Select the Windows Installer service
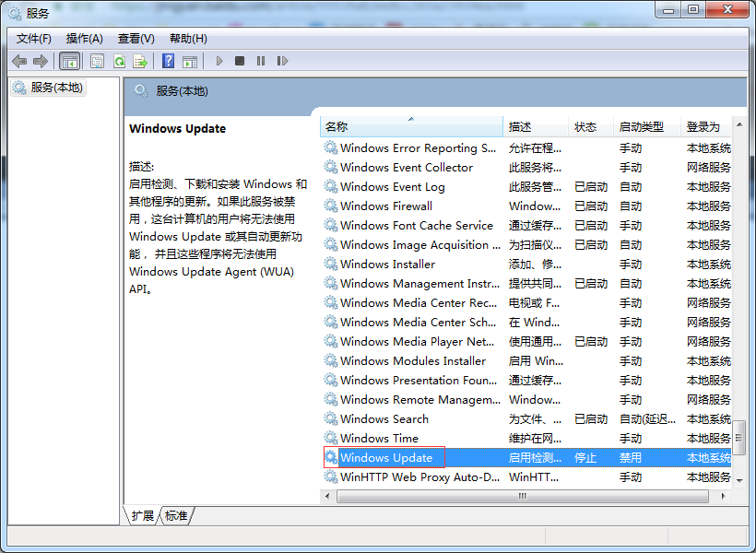 tap(526, 265)
